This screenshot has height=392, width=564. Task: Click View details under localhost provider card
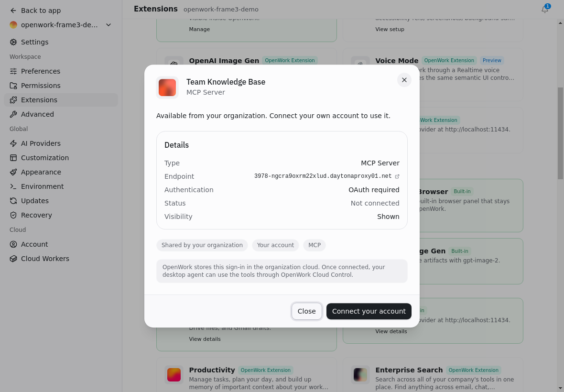391,332
